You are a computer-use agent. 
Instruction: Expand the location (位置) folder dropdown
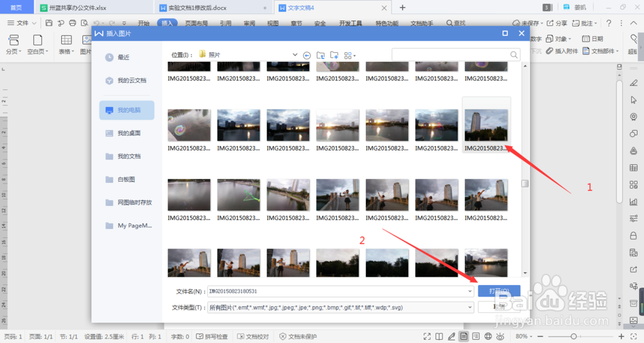[x=295, y=55]
